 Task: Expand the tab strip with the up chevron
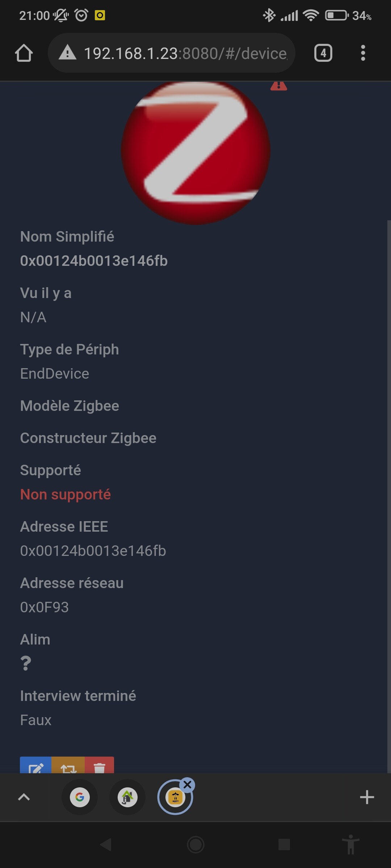[x=24, y=797]
